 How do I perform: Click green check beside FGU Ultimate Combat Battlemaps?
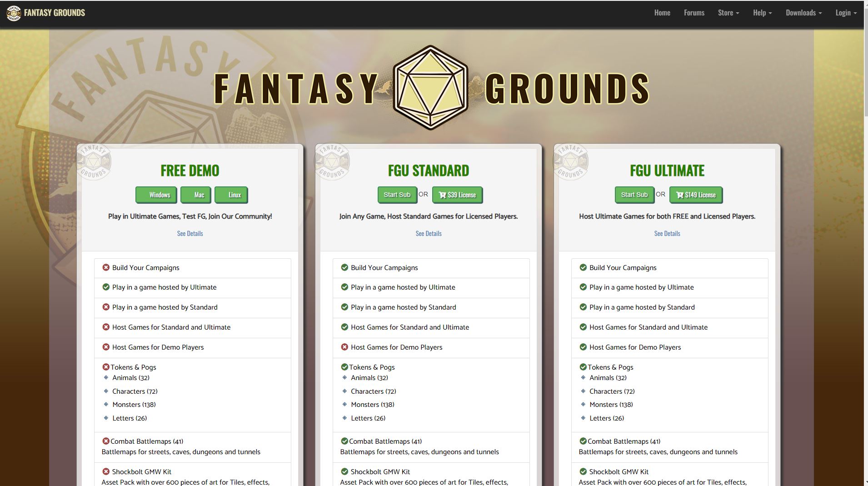[x=583, y=441]
